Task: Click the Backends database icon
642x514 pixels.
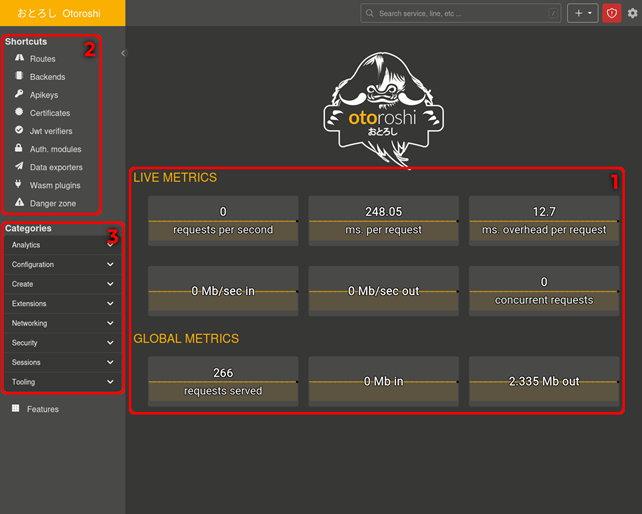Action: pyautogui.click(x=19, y=76)
